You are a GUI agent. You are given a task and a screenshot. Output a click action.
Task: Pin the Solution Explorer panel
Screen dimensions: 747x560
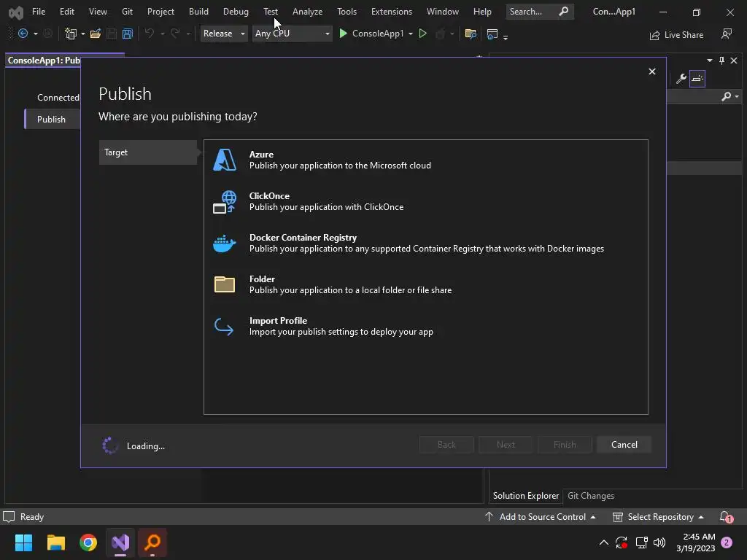click(x=721, y=61)
